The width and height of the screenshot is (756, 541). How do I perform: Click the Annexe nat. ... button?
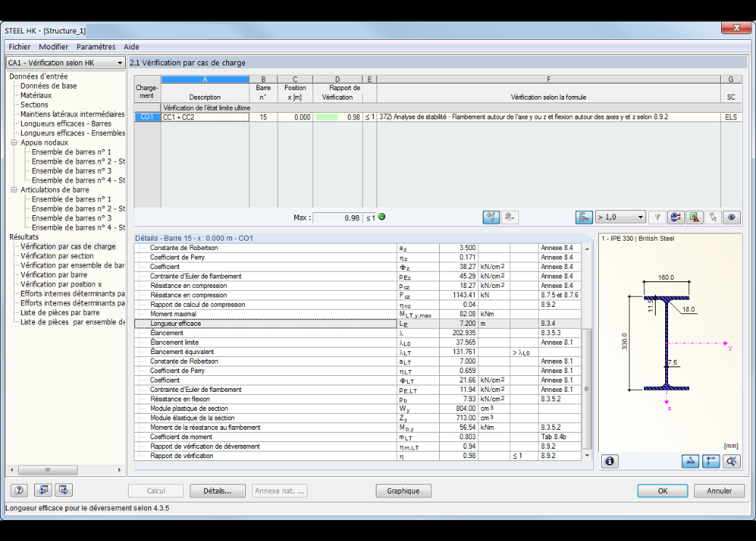[x=280, y=491]
